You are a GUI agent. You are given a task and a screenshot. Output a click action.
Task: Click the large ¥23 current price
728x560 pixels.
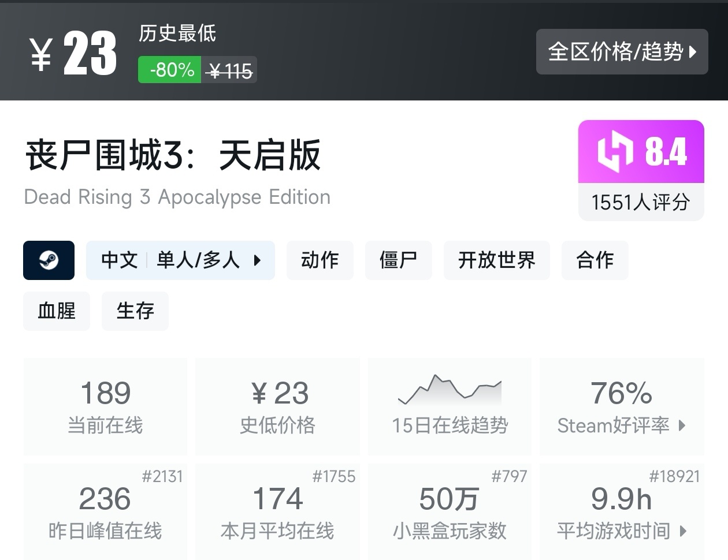point(73,53)
